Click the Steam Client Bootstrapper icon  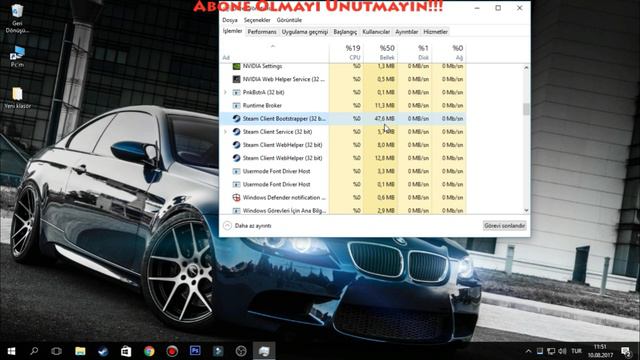click(x=236, y=118)
